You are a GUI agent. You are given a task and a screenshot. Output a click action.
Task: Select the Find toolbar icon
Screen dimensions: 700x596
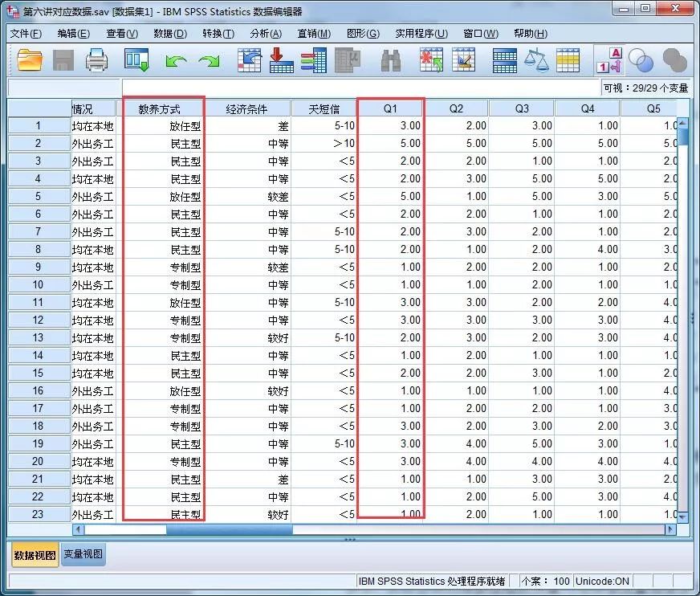(x=390, y=60)
